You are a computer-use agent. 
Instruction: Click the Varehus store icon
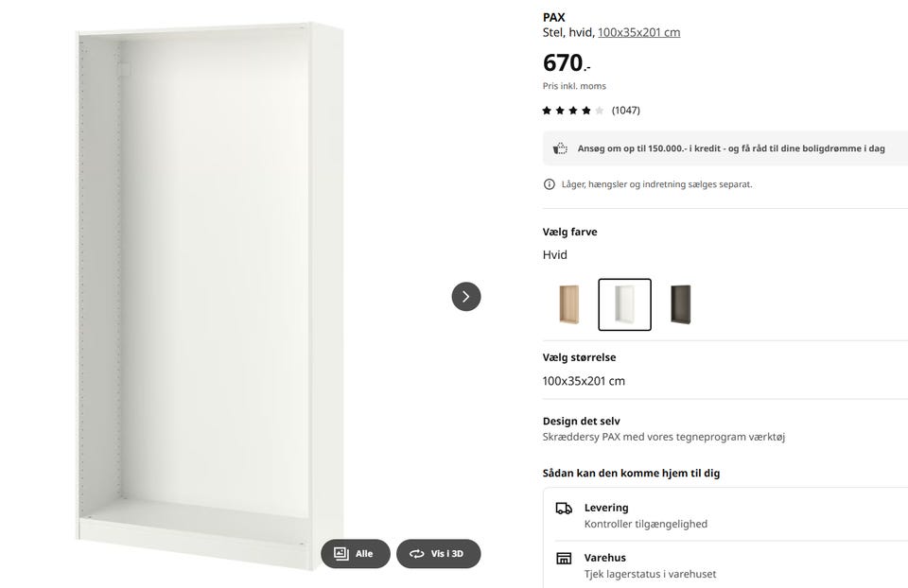tap(564, 559)
